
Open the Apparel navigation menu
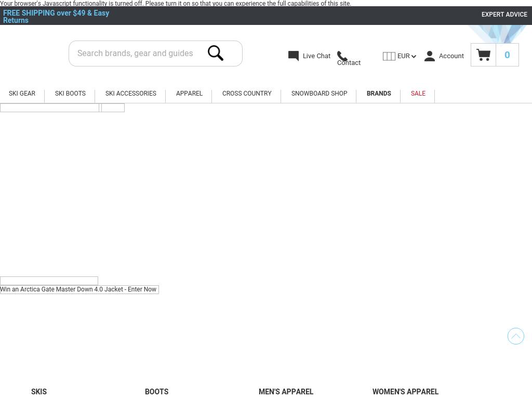[189, 94]
